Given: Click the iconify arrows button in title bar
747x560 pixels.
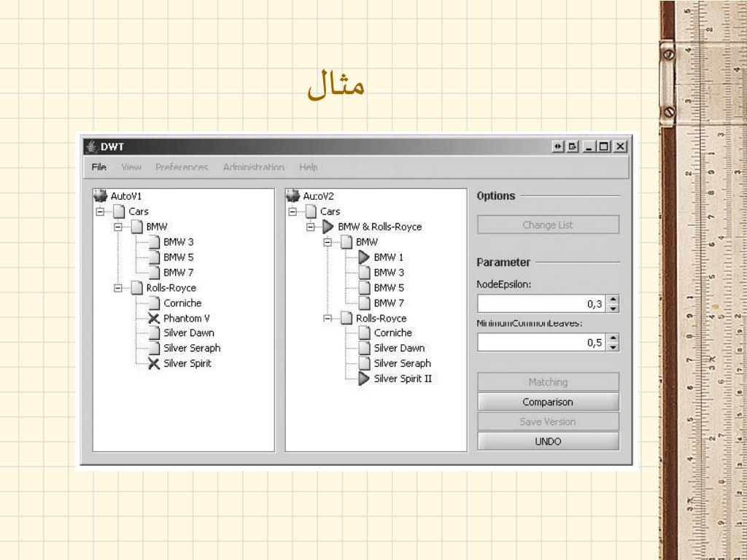Looking at the screenshot, I should pyautogui.click(x=557, y=147).
